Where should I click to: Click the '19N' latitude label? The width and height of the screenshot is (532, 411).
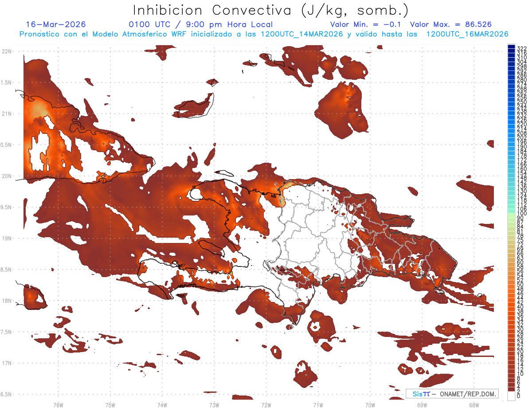pos(7,239)
